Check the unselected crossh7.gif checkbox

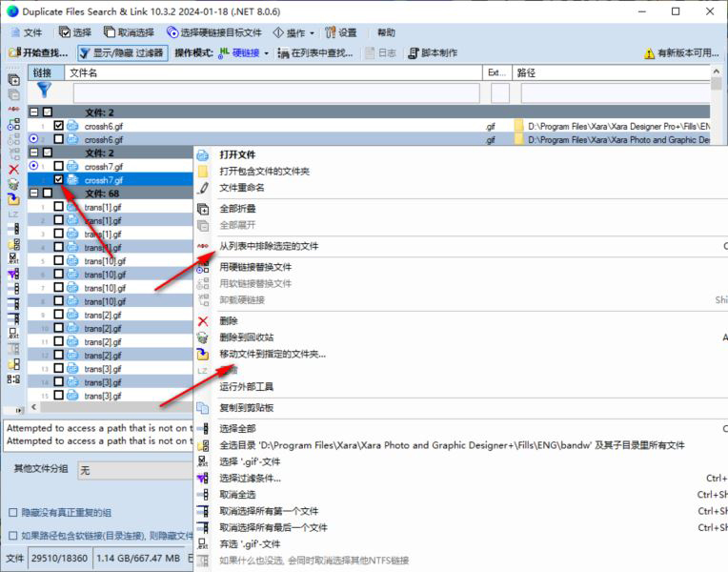tap(58, 166)
